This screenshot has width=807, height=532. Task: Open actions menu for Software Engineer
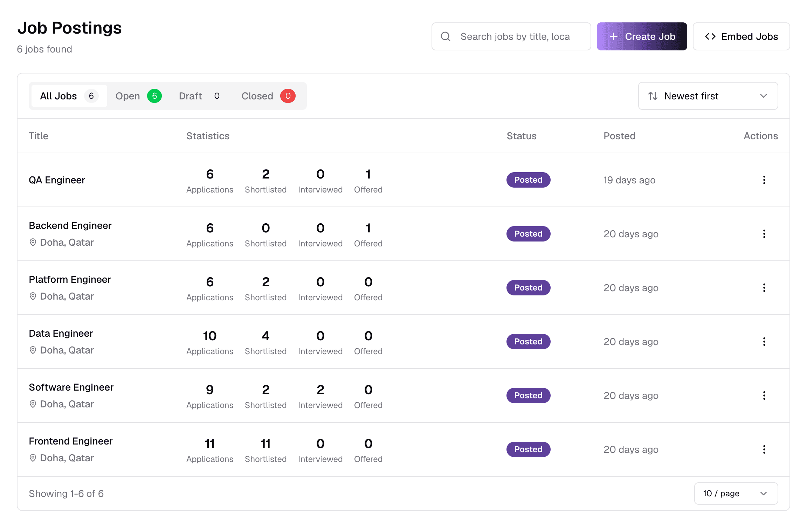[764, 395]
